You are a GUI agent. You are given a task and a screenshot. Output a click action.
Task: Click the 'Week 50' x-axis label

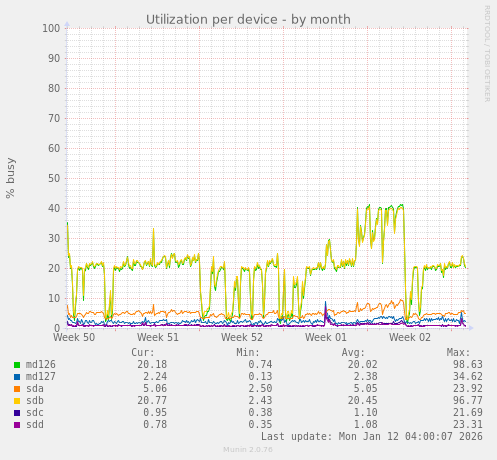click(x=74, y=337)
